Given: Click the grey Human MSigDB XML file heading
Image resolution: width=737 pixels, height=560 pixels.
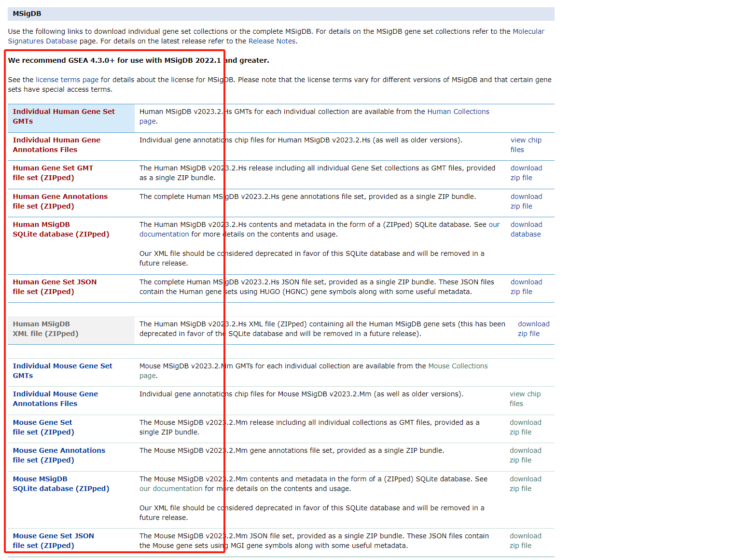Looking at the screenshot, I should [45, 329].
